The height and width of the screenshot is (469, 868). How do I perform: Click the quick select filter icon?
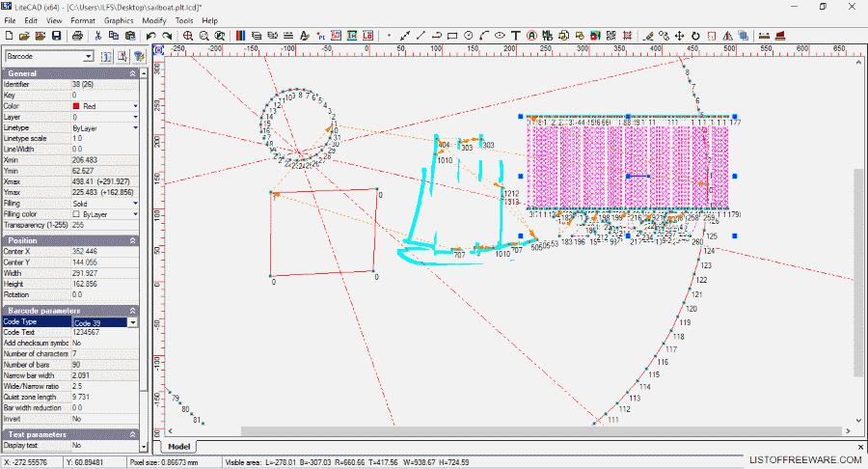coord(138,57)
